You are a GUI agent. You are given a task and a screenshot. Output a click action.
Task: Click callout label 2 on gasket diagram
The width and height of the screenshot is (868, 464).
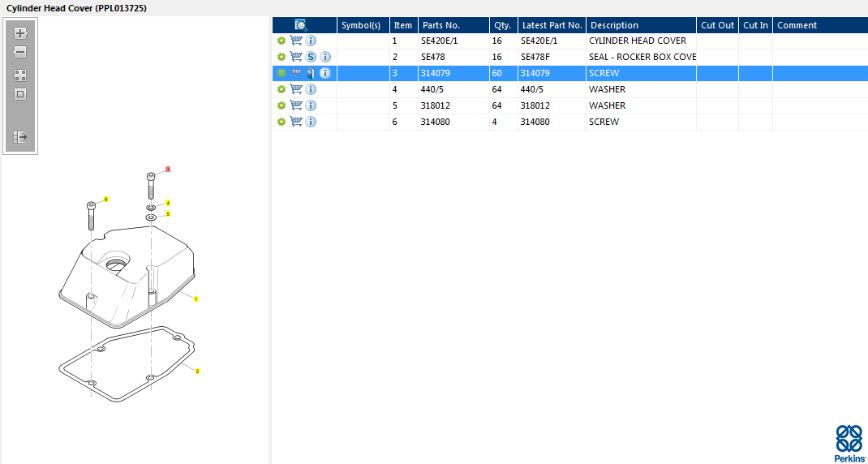(197, 372)
